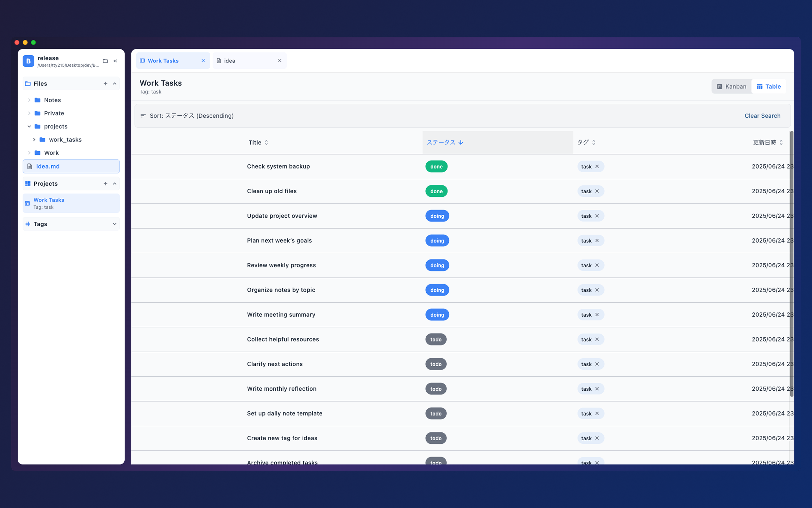Click the sort icon in the sort bar
Image resolution: width=812 pixels, height=508 pixels.
(x=143, y=116)
